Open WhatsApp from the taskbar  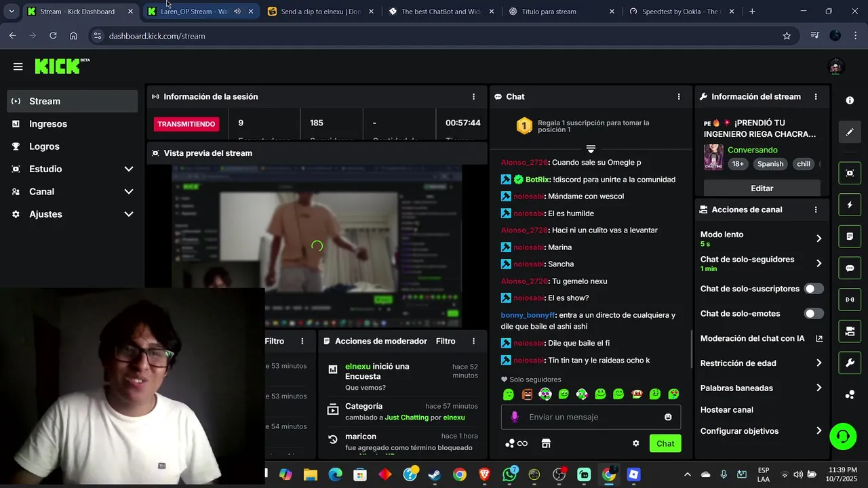509,474
